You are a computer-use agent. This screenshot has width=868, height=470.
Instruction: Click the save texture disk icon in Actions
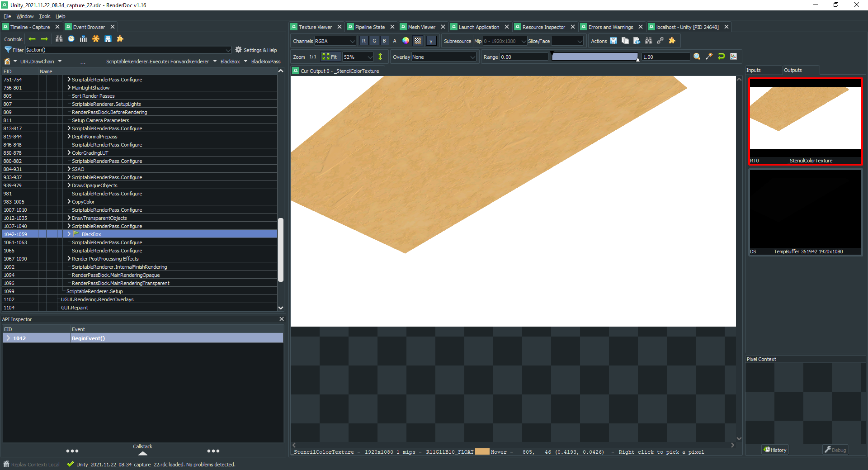(x=613, y=41)
